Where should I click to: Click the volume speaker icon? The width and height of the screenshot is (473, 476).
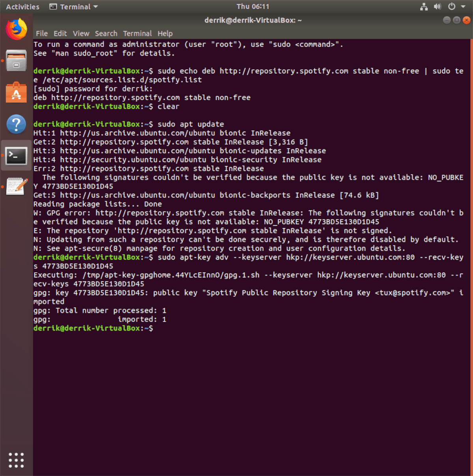[x=437, y=6]
